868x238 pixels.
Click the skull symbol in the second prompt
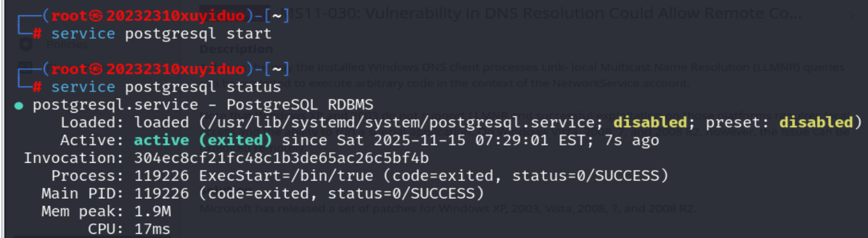(96, 69)
